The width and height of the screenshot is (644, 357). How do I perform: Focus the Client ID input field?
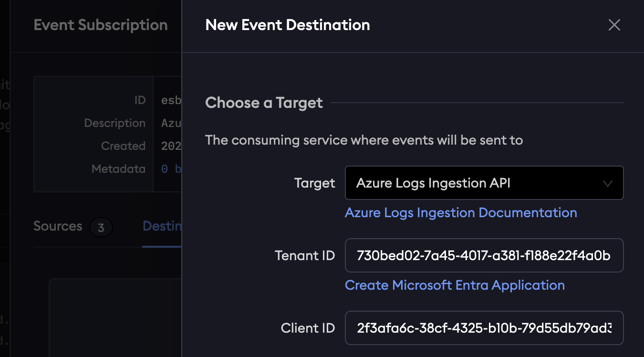coord(484,328)
